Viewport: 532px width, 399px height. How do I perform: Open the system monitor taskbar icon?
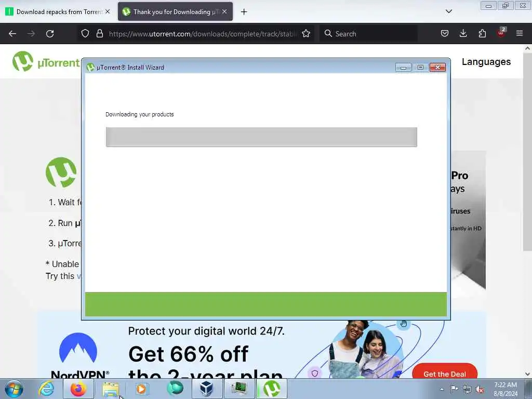239,389
